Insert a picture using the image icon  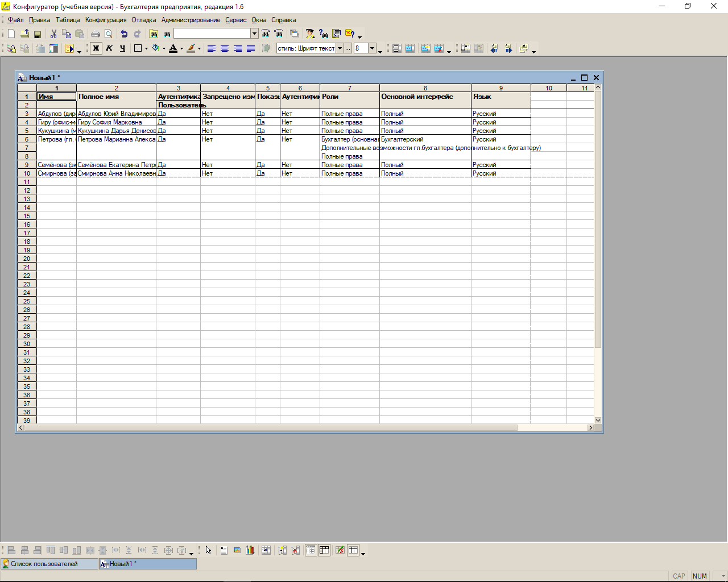point(237,550)
